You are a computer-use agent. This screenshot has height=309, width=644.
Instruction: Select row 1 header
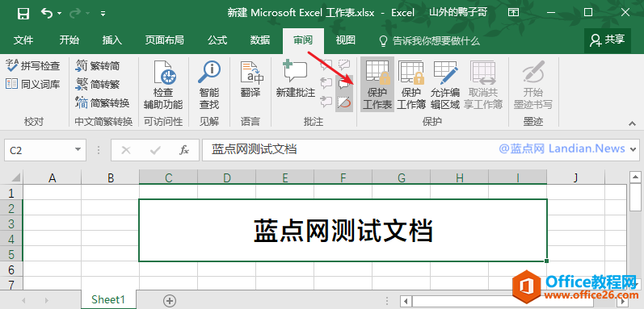(x=11, y=193)
